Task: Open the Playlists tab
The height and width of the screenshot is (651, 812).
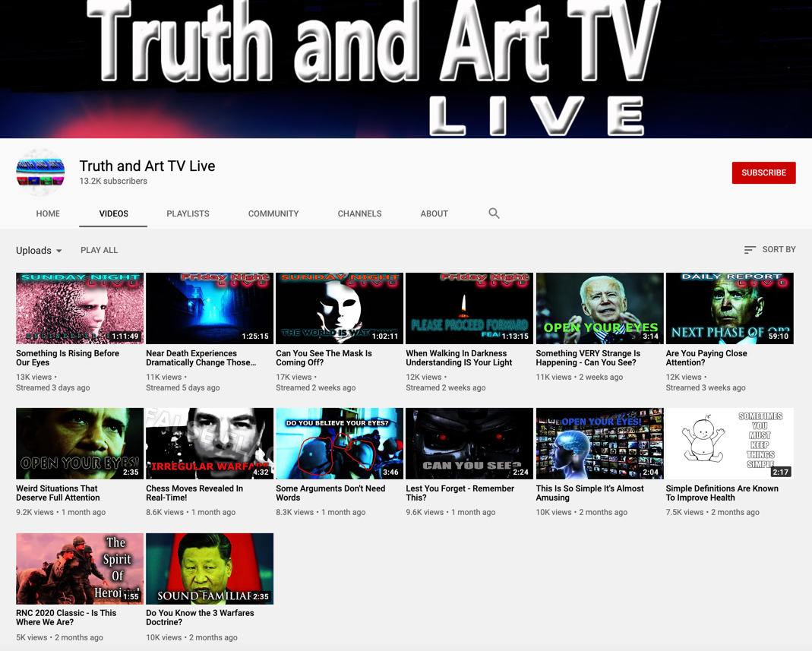Action: (x=188, y=214)
